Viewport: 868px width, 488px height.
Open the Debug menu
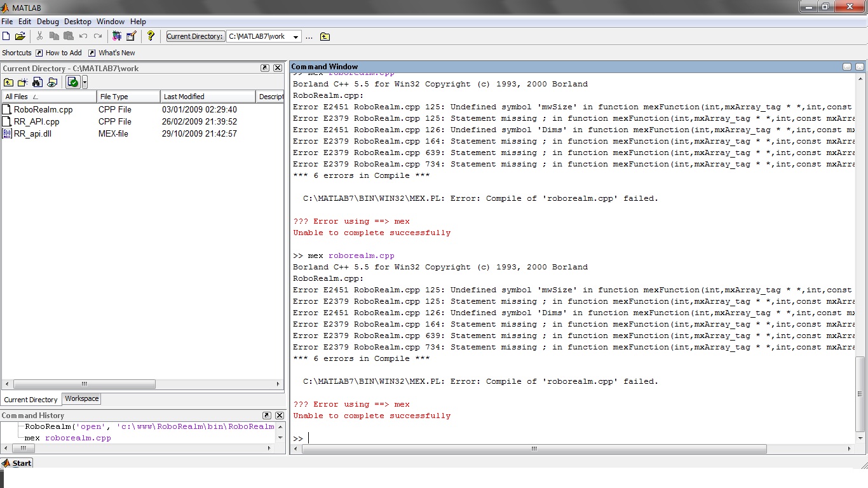(48, 22)
